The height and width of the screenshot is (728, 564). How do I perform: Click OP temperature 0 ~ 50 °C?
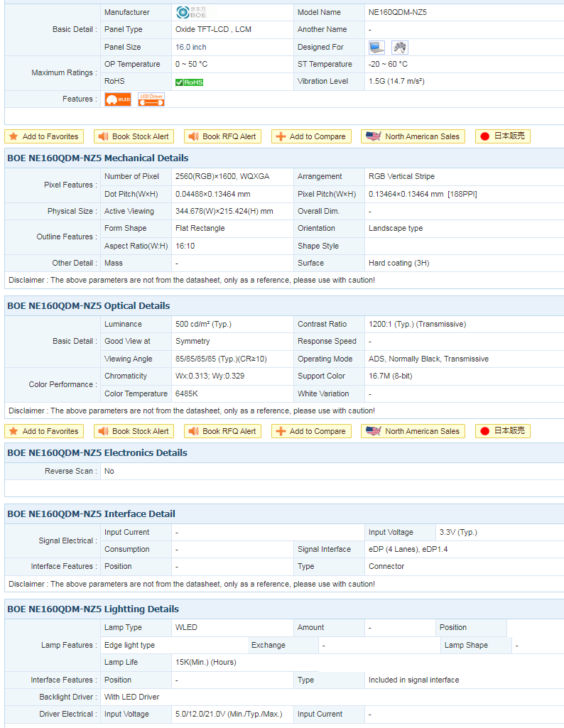pos(191,64)
